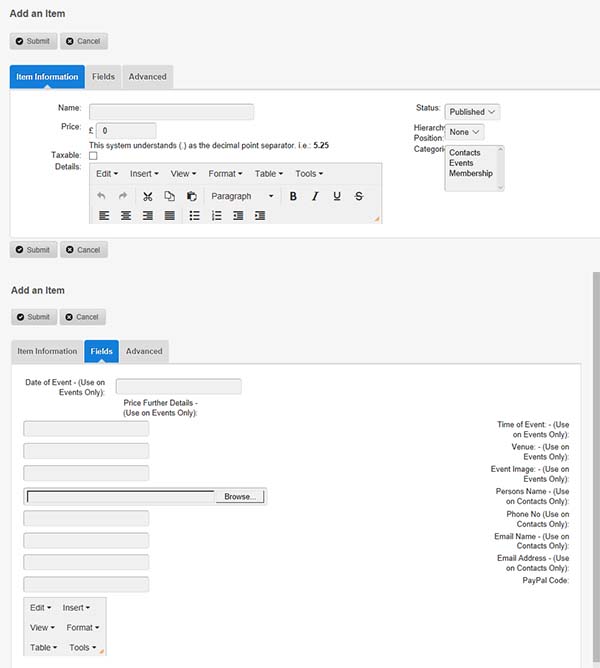Click the Browse... file button
The image size is (600, 668).
click(x=240, y=496)
